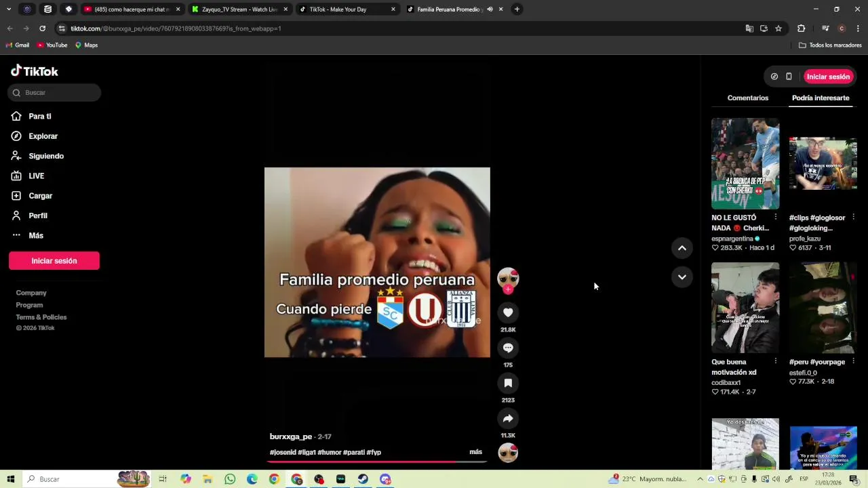Click the profe_kazu username
The width and height of the screenshot is (868, 488).
[805, 239]
